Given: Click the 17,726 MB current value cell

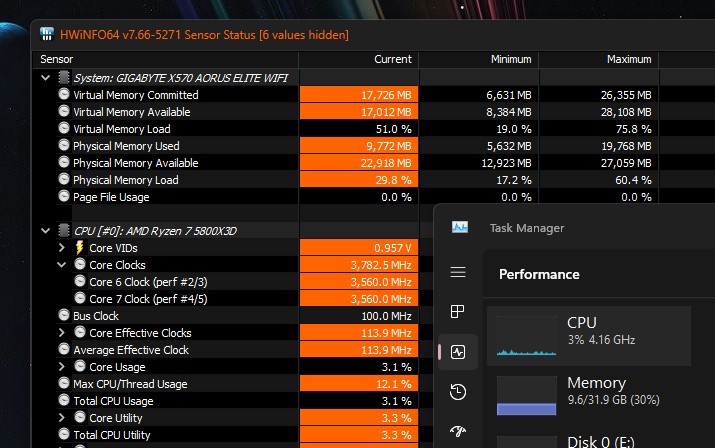Looking at the screenshot, I should (359, 95).
